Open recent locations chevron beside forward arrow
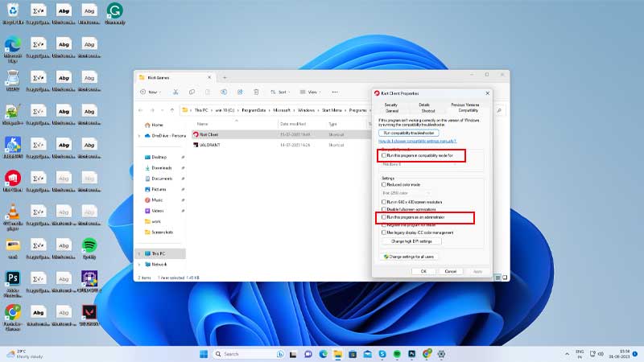Image resolution: width=644 pixels, height=362 pixels. [x=163, y=110]
